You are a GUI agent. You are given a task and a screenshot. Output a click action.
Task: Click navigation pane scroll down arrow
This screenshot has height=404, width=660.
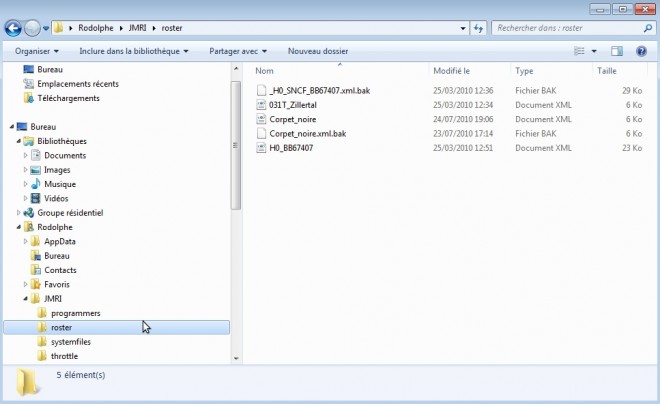236,359
